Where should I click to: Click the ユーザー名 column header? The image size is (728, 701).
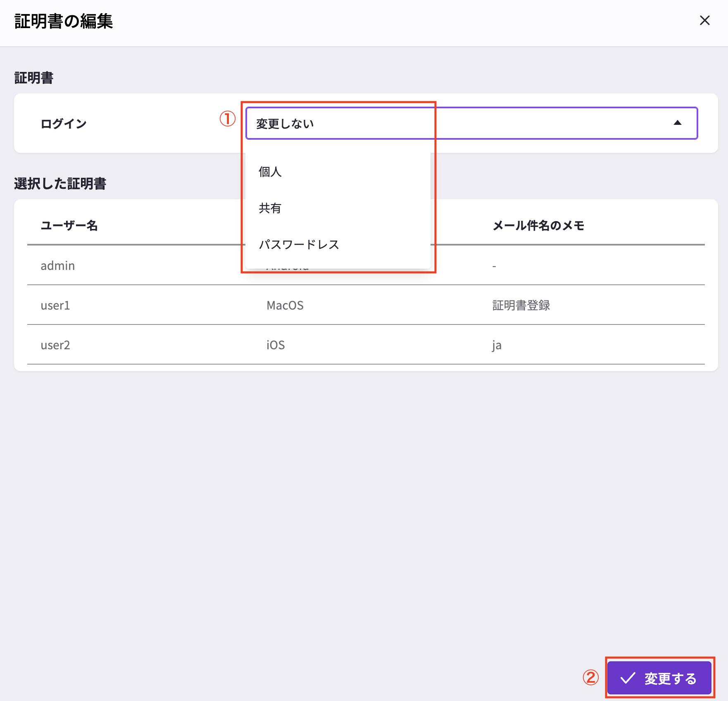pyautogui.click(x=69, y=225)
